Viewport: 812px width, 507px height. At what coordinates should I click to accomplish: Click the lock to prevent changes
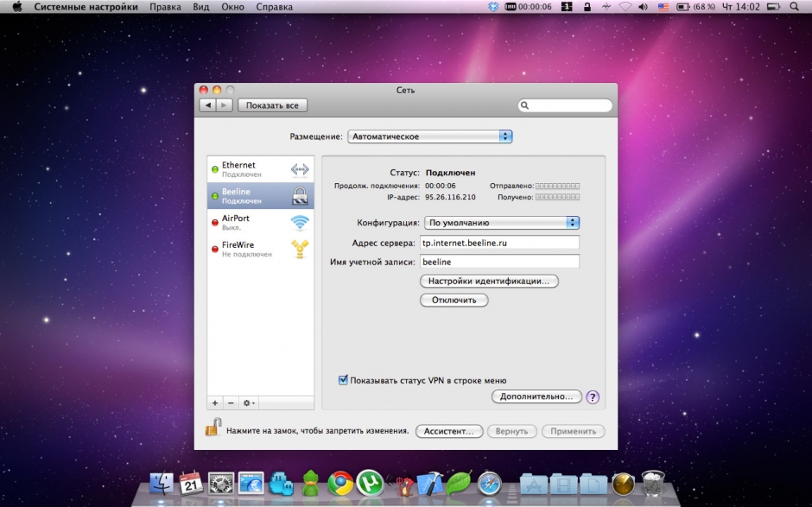213,428
